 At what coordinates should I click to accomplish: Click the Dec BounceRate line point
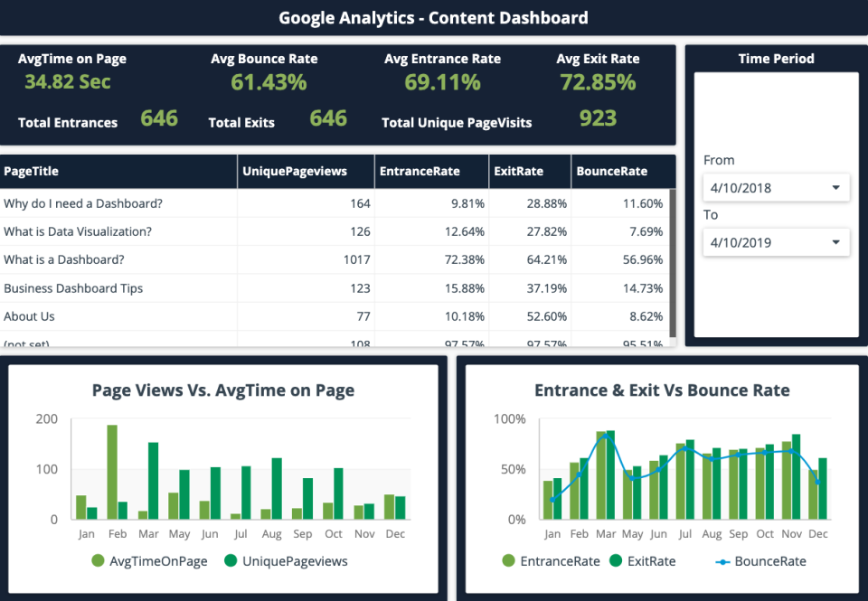[x=817, y=482]
